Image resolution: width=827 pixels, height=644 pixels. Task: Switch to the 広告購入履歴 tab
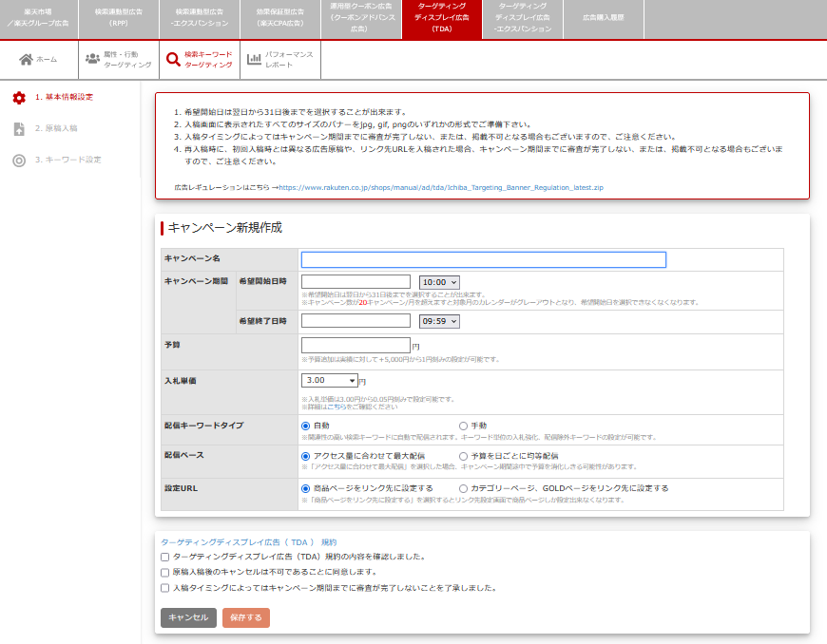[x=603, y=19]
